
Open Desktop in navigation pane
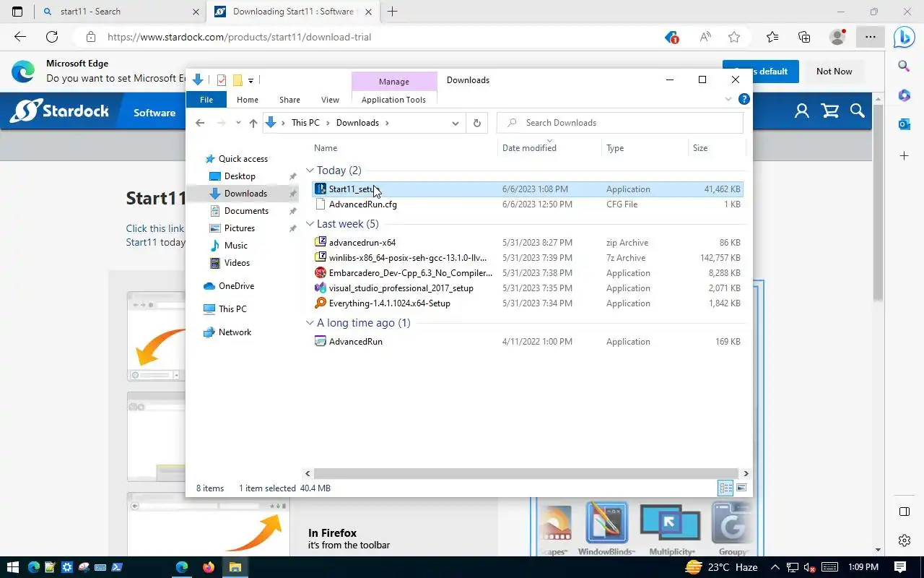240,176
